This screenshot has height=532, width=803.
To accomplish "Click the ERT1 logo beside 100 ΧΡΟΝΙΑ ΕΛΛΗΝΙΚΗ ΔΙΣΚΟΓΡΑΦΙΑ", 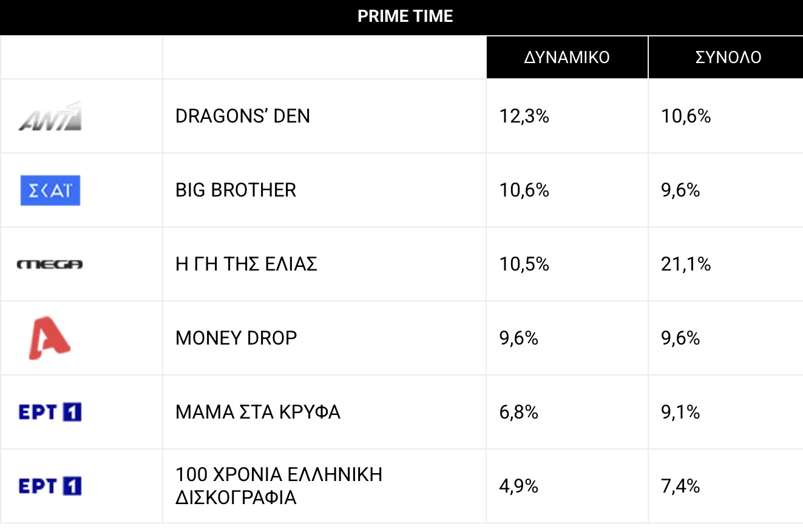I will pyautogui.click(x=50, y=487).
